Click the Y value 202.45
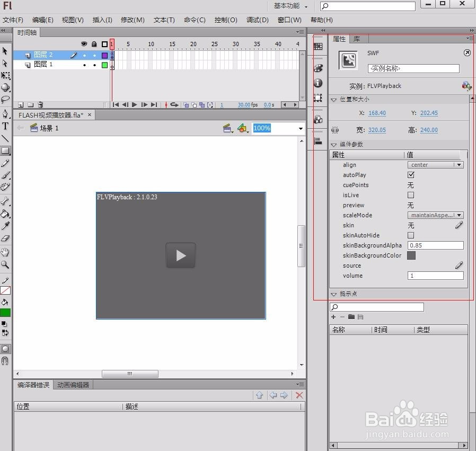The image size is (476, 451). 429,113
